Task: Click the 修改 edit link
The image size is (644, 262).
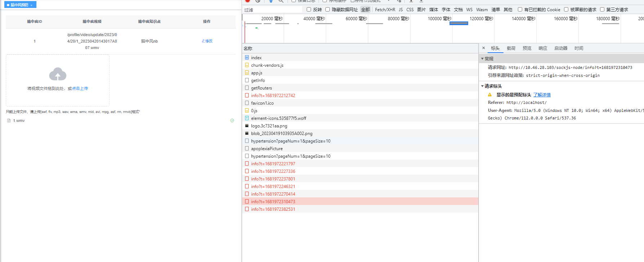Action: pos(207,41)
